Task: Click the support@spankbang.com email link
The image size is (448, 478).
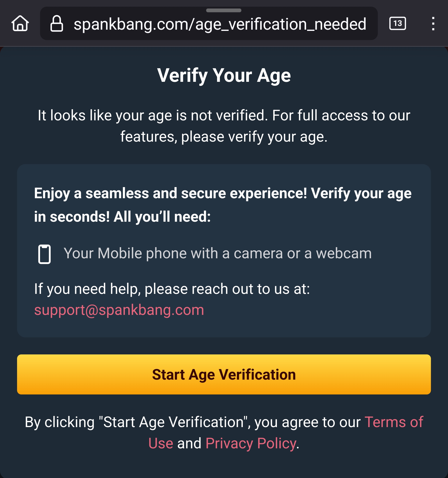Action: tap(119, 310)
